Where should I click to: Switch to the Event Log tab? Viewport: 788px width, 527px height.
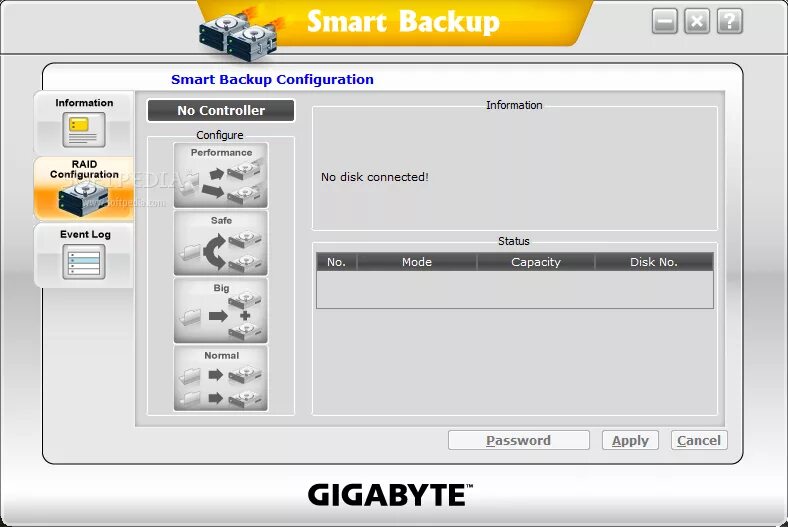click(84, 255)
